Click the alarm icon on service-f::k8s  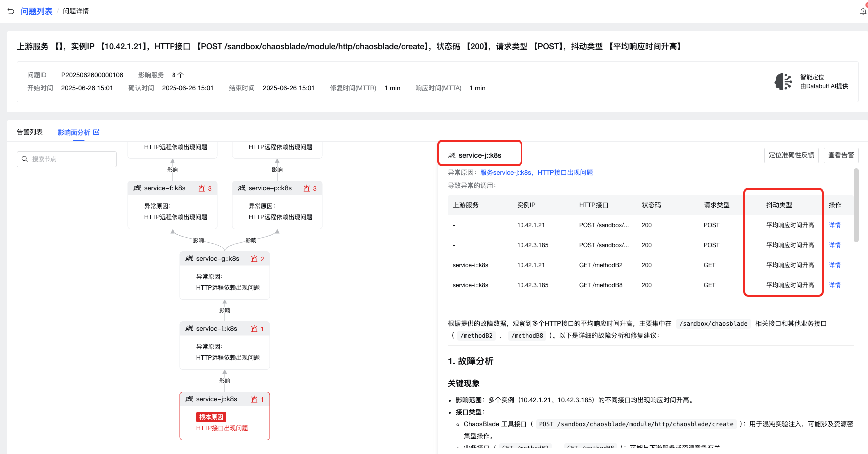point(202,188)
